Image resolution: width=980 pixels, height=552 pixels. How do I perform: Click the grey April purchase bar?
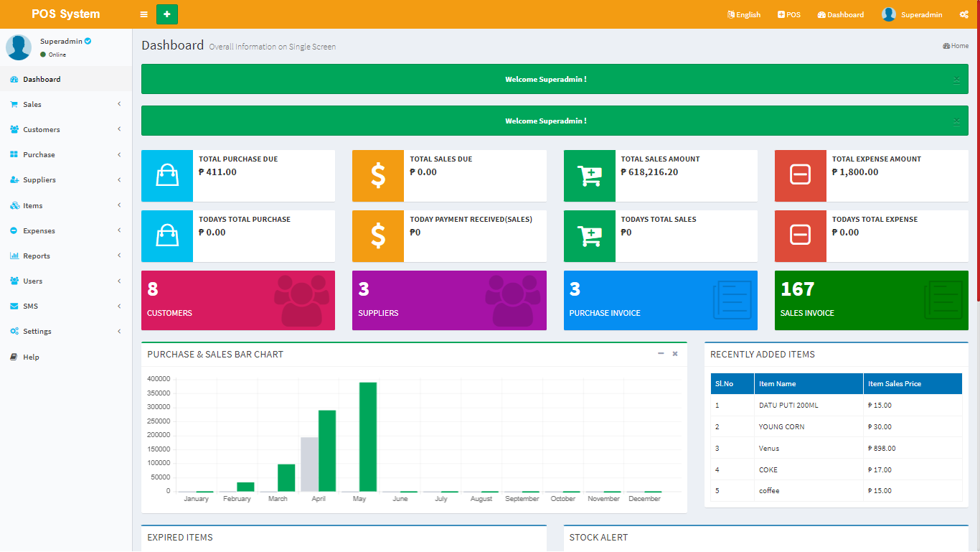[309, 464]
